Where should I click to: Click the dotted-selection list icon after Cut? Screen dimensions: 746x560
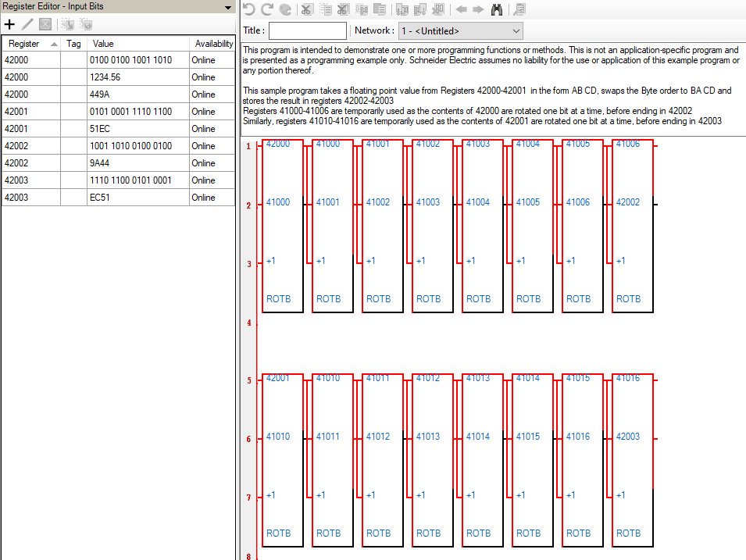click(325, 9)
